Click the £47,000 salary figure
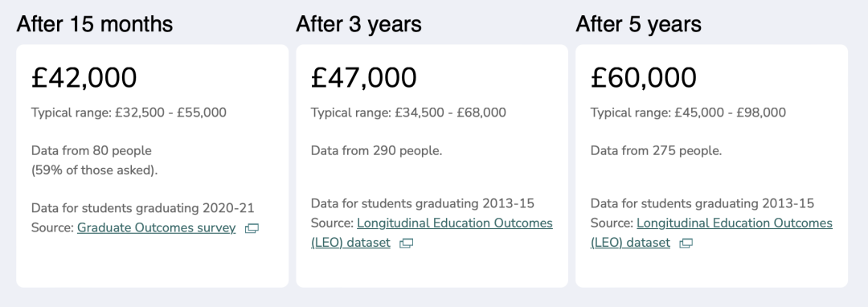This screenshot has width=868, height=307. coord(364,77)
